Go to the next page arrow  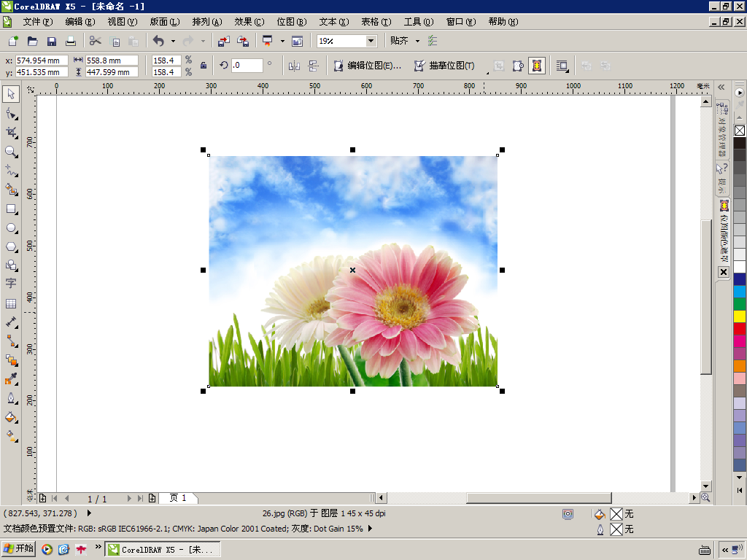tap(128, 498)
